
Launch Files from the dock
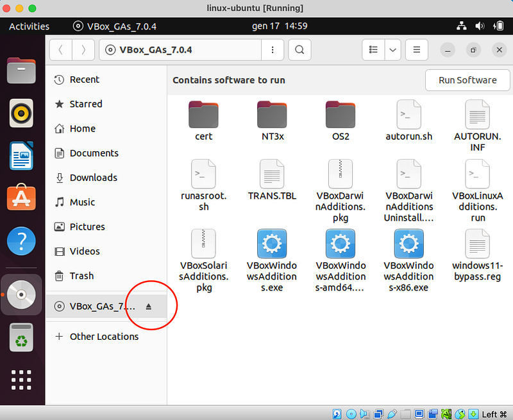(21, 71)
